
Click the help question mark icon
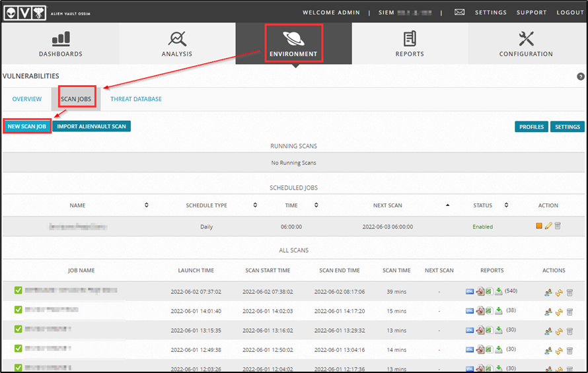point(580,77)
